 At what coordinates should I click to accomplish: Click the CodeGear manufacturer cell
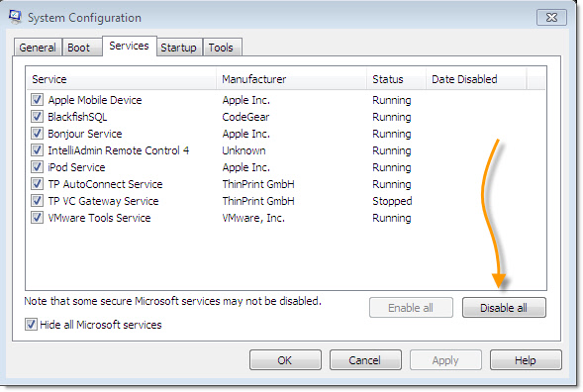point(245,117)
